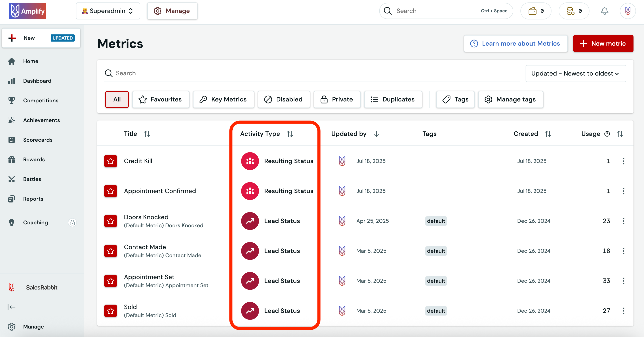Open more options for Doors Knocked

(623, 221)
